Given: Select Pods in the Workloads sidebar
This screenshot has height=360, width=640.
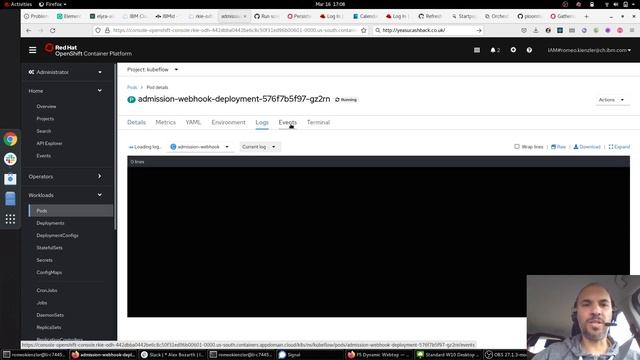Looking at the screenshot, I should pyautogui.click(x=71, y=211).
